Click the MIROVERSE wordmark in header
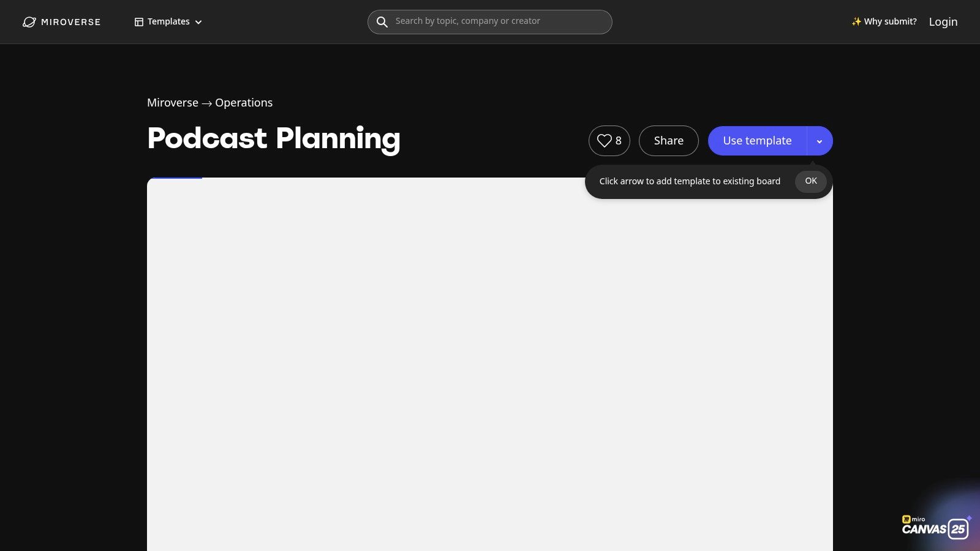Viewport: 980px width, 551px height. pyautogui.click(x=71, y=22)
